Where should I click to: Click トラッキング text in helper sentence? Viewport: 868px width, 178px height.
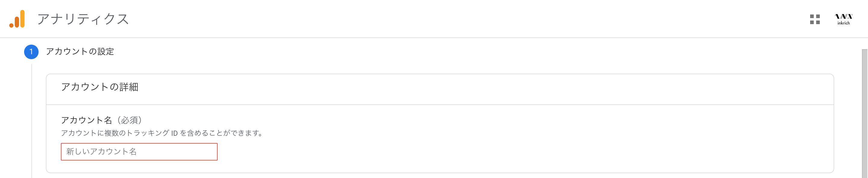(148, 133)
